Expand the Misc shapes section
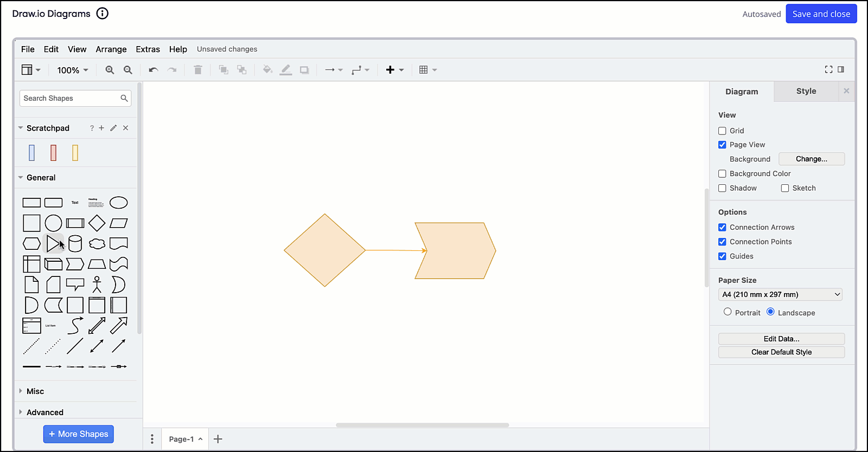Screen dimensions: 868x452 [35, 391]
